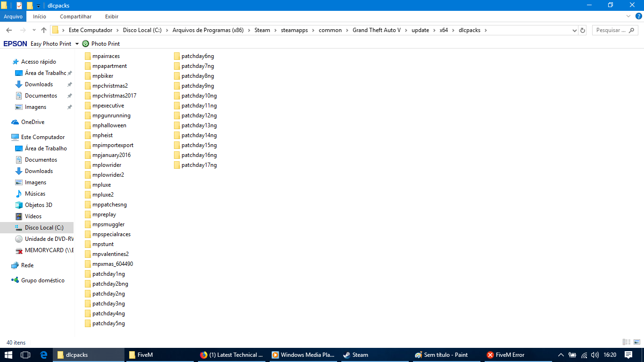Go up one folder level arrow
Screen dimensions: 644x362
pyautogui.click(x=44, y=30)
